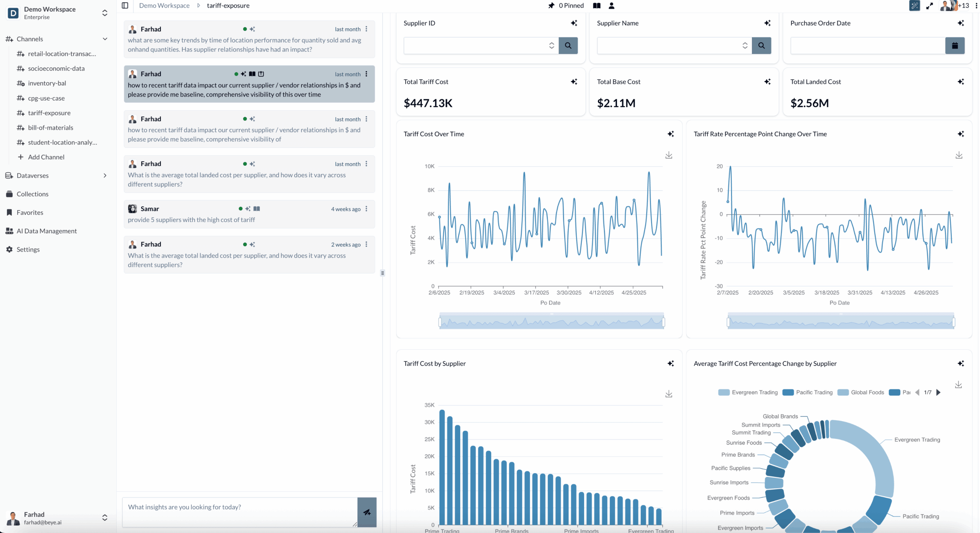The width and height of the screenshot is (980, 533).
Task: Collapse the Channels section chevron
Action: [x=105, y=39]
